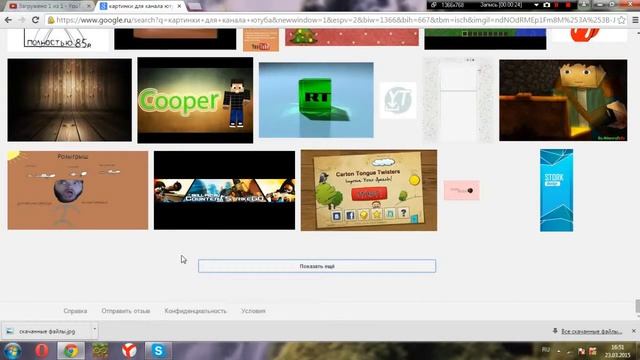The image size is (640, 360).
Task: Launch Yandex browser from the taskbar
Action: point(129,351)
